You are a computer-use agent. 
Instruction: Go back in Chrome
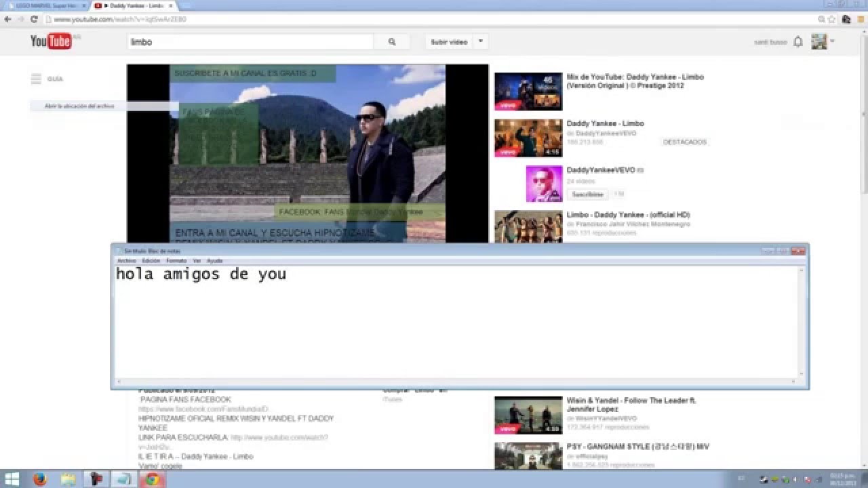click(x=8, y=20)
